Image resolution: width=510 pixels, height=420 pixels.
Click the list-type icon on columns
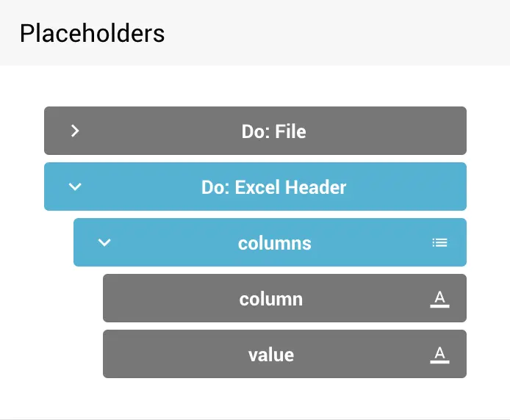pyautogui.click(x=439, y=242)
